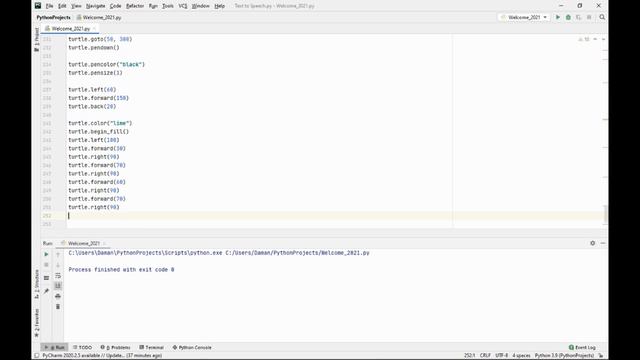Open the Edit menu
Viewport: 640px width, 360px height.
pos(62,6)
